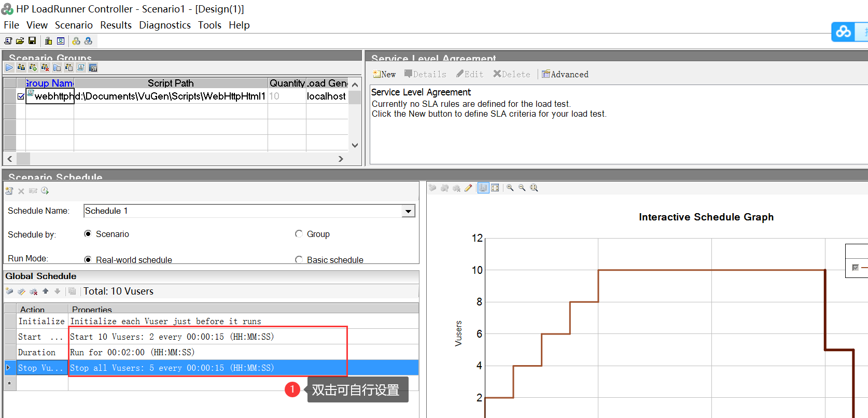Click the Scenario Groups scroll down arrow
This screenshot has width=868, height=418.
(355, 145)
